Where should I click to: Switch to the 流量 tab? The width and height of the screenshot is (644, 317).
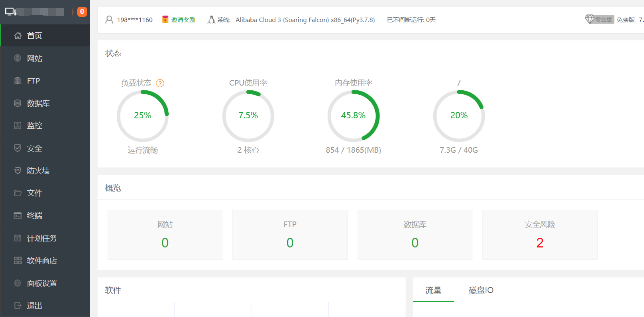coord(433,290)
